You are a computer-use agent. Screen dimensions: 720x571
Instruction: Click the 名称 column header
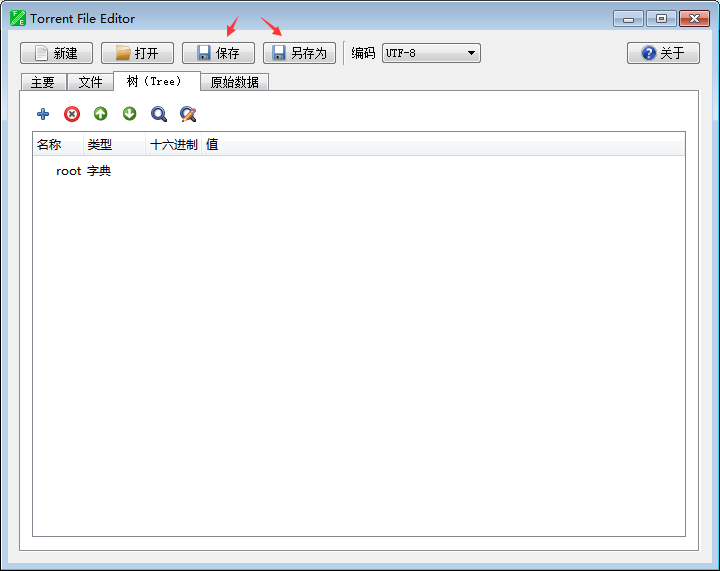[x=58, y=145]
